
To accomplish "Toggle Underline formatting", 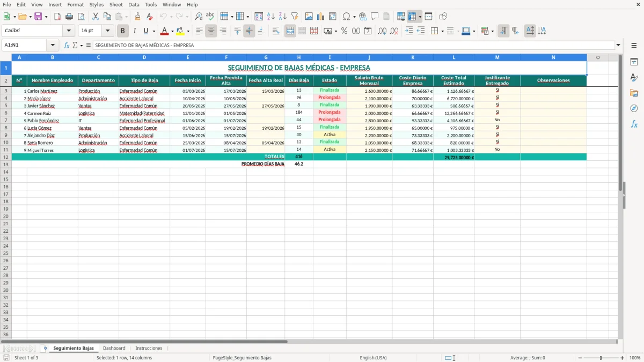I will coord(145,31).
